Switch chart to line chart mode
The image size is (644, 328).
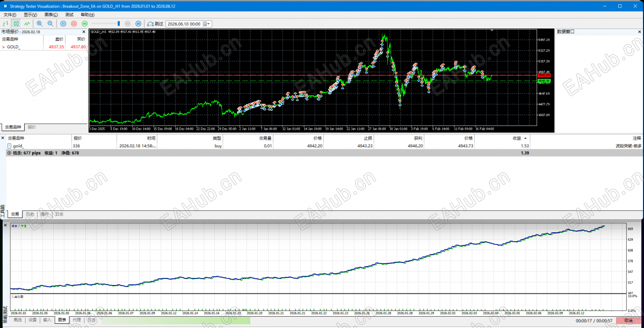[x=27, y=24]
